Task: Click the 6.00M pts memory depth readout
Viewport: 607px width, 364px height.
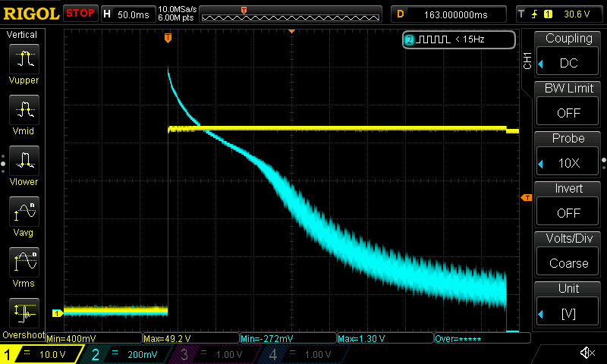Action: pos(176,17)
